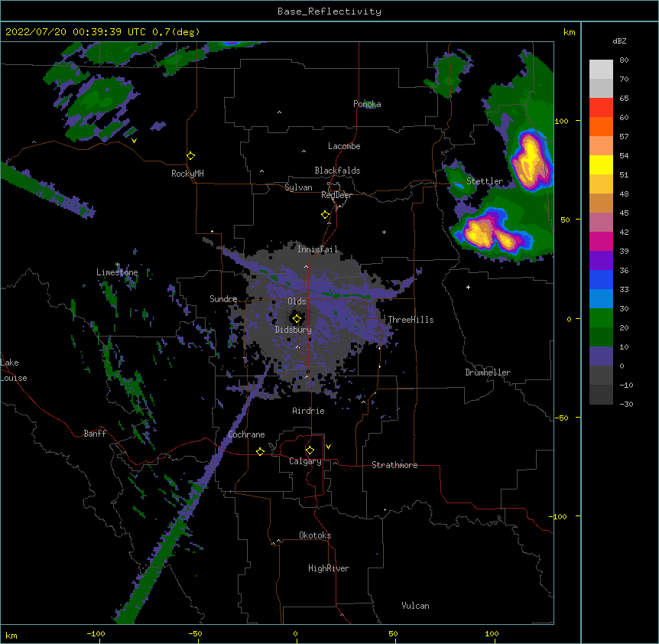Click the Sundre town label
Image resolution: width=659 pixels, height=644 pixels.
tap(223, 299)
